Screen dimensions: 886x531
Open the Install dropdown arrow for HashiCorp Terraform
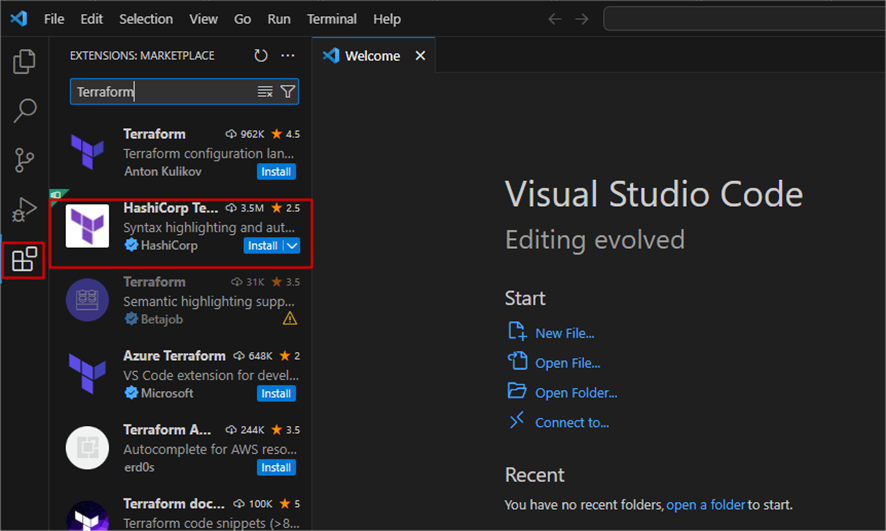pos(292,246)
